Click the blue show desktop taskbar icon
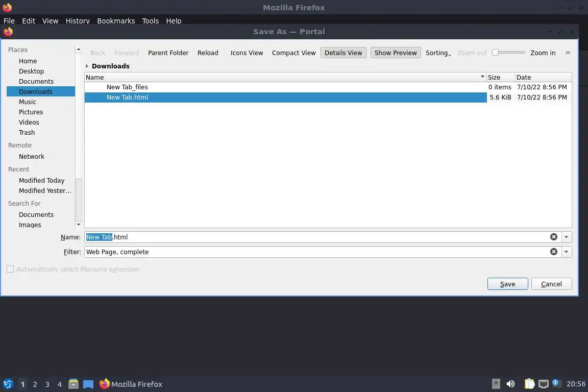588x392 pixels. point(88,384)
